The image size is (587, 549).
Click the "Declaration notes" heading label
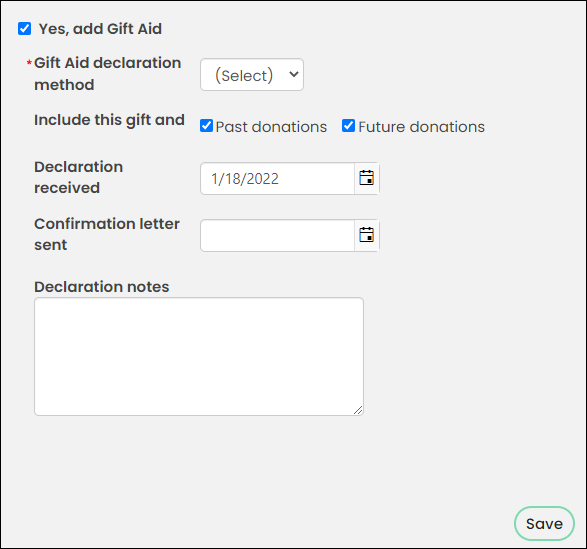[x=101, y=287]
